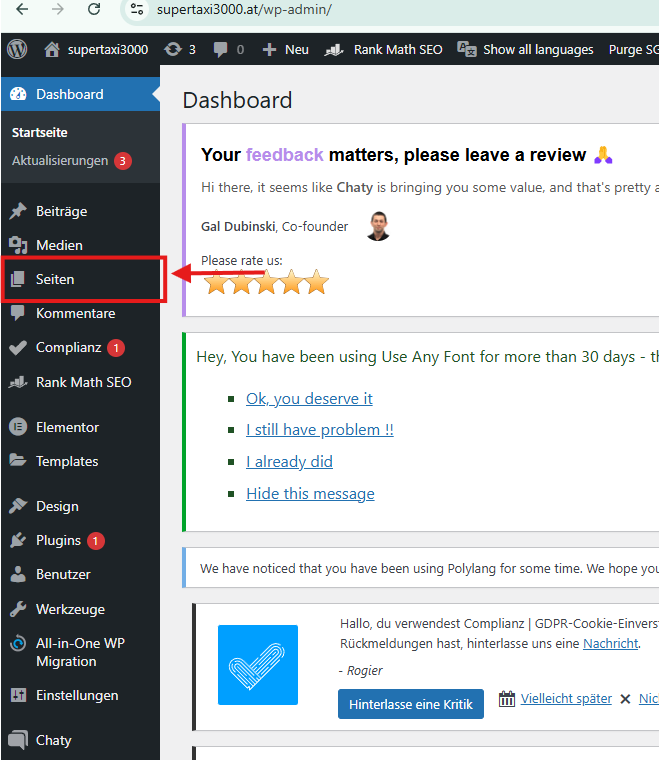This screenshot has height=760, width=659.
Task: Click the Rank Math chart icon in admin bar
Action: pyautogui.click(x=334, y=49)
